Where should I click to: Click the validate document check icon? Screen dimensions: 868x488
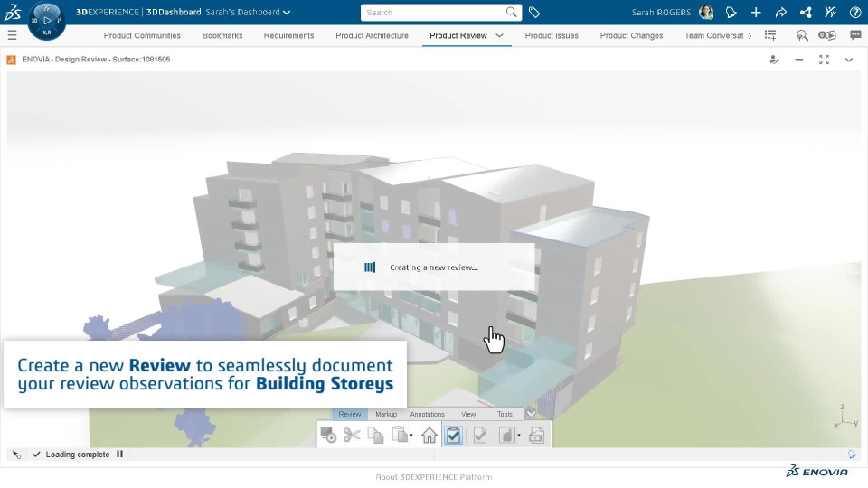(480, 436)
